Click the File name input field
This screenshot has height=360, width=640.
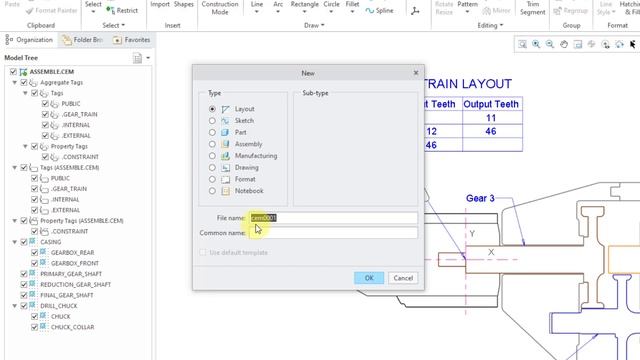333,218
